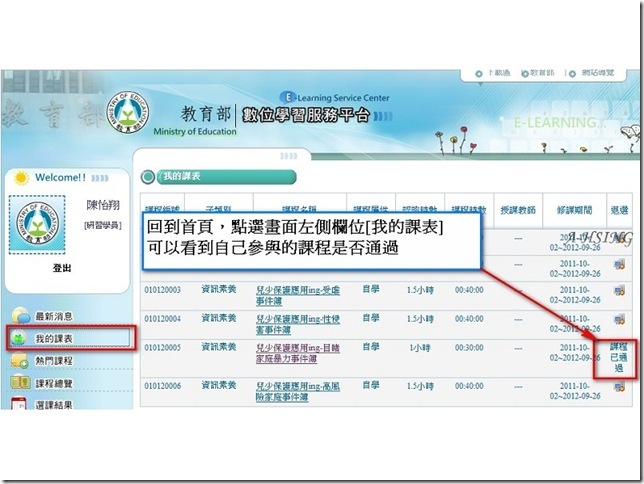
Task: Open the 選課結果 menu item
Action: [54, 405]
